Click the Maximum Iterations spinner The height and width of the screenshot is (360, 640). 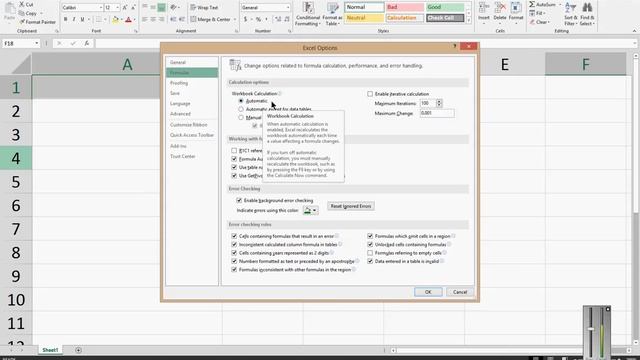(439, 103)
